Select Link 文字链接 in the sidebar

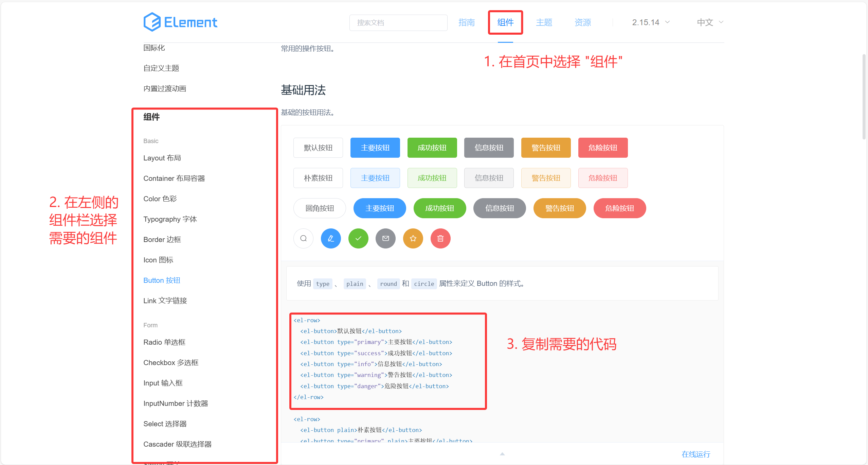[165, 301]
